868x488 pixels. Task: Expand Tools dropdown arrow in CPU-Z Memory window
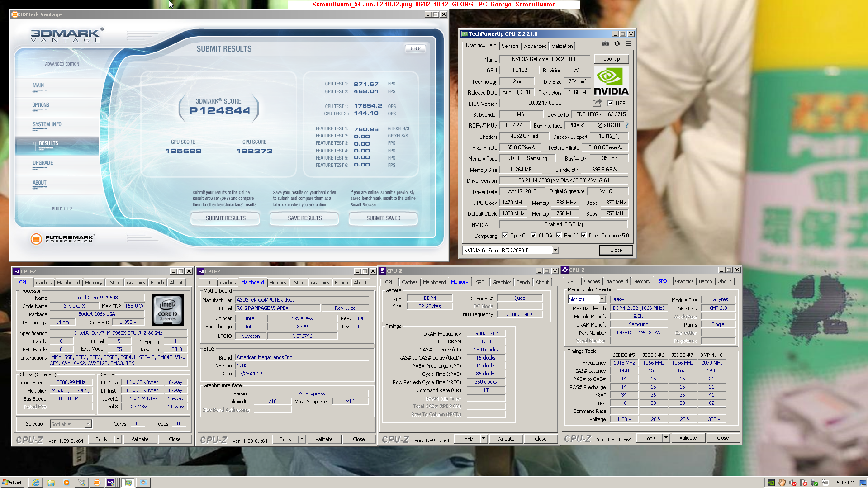click(484, 438)
